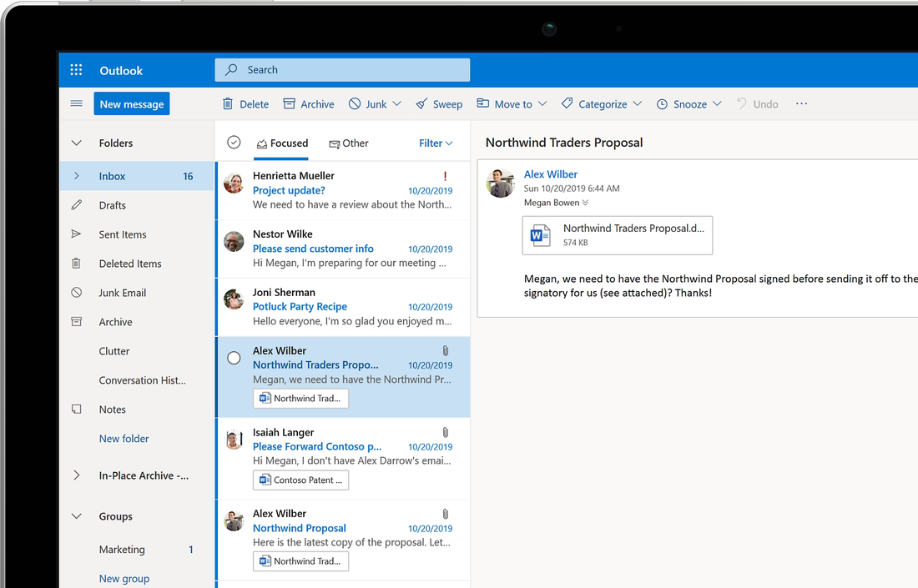Click the paperclip icon on Isaiah Langer's message
Viewport: 918px width, 588px height.
pyautogui.click(x=445, y=432)
